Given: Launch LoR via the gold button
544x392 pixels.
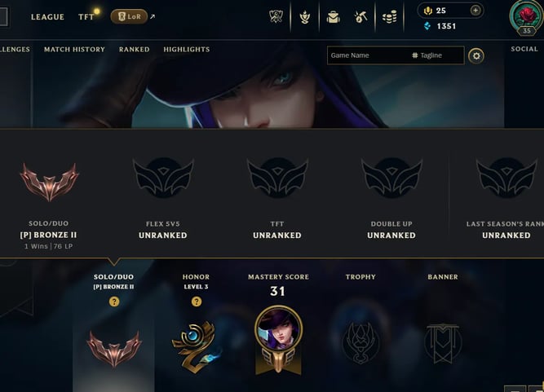Looking at the screenshot, I should [x=129, y=16].
